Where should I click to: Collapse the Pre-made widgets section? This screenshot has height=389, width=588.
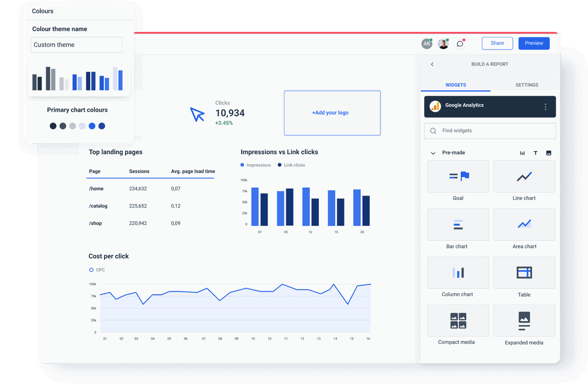(x=433, y=153)
